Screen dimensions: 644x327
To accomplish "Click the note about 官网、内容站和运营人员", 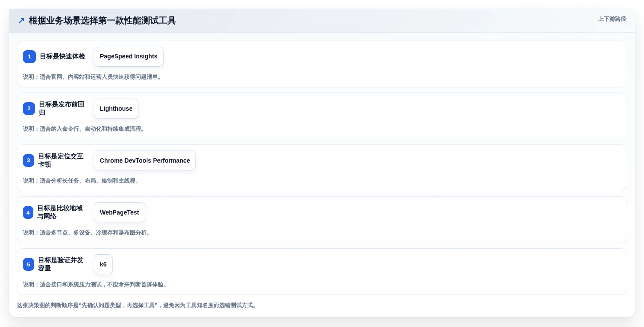I will 93,77.
